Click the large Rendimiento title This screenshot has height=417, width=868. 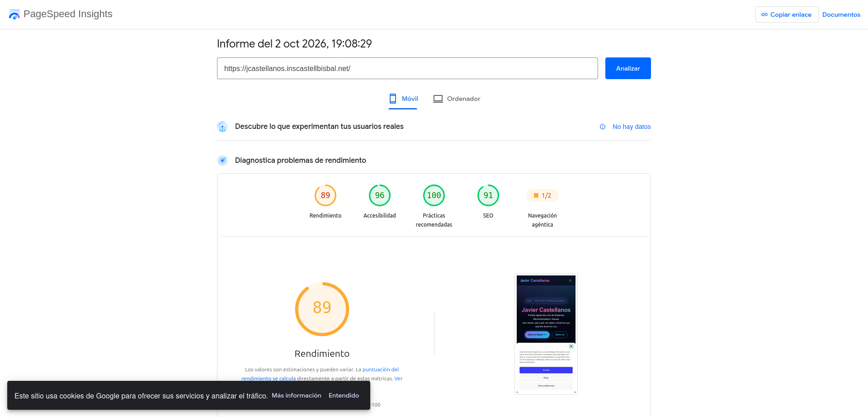pyautogui.click(x=322, y=354)
